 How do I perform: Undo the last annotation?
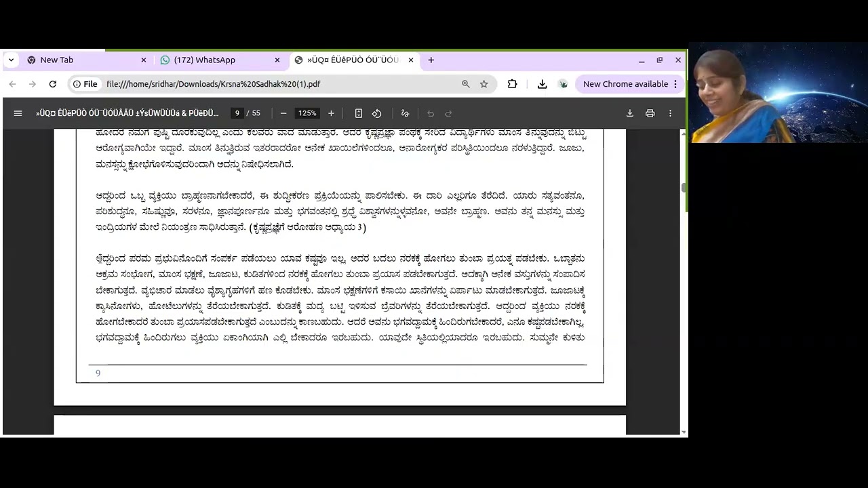430,113
